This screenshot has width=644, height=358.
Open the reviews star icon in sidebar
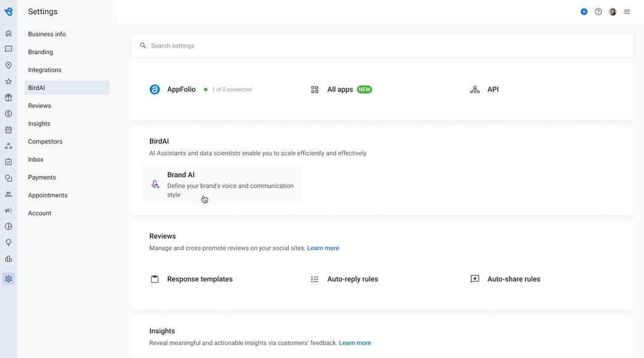[x=8, y=81]
